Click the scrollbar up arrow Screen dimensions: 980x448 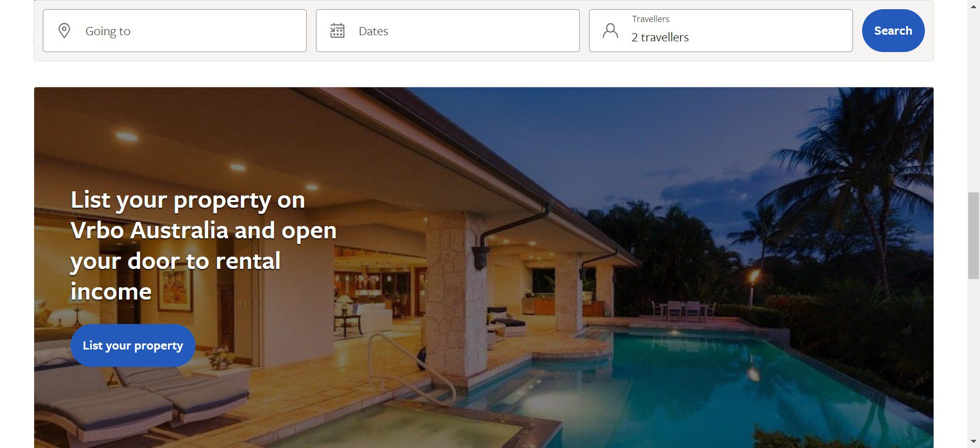[x=973, y=6]
